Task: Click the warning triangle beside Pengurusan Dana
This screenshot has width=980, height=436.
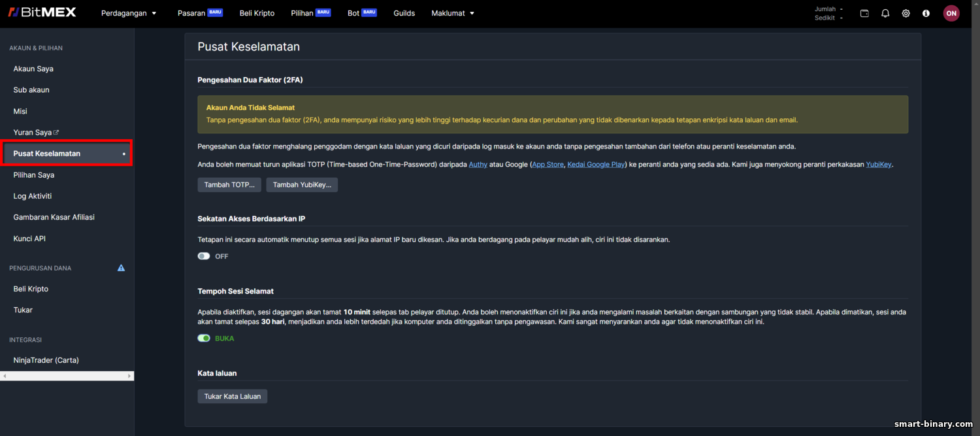Action: [121, 268]
